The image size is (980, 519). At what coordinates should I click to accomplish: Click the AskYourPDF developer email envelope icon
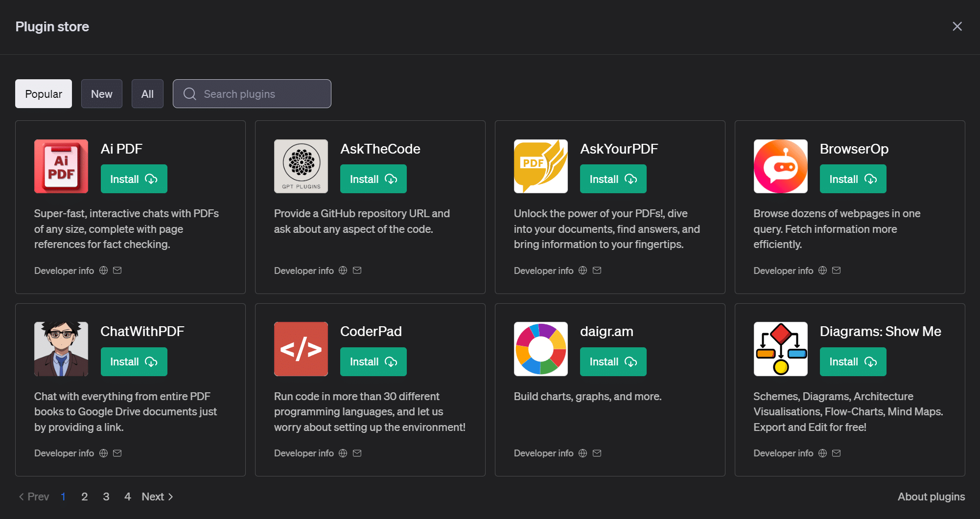pos(597,271)
